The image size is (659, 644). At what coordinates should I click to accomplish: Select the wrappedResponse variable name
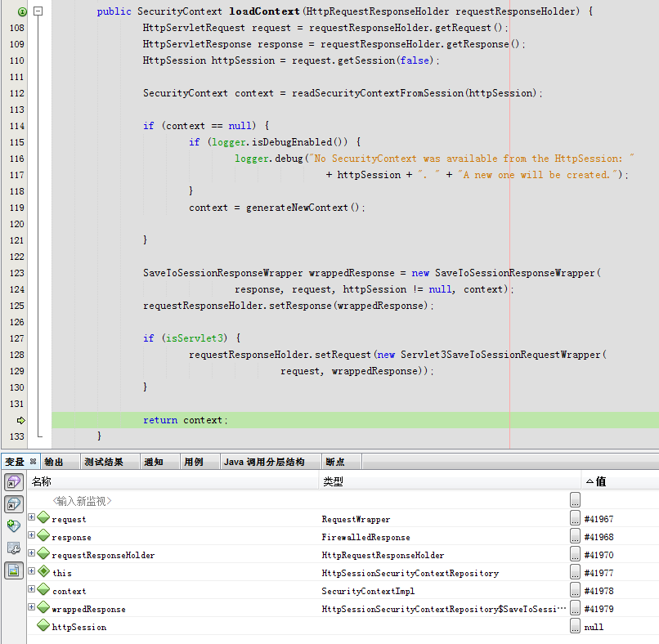point(88,609)
